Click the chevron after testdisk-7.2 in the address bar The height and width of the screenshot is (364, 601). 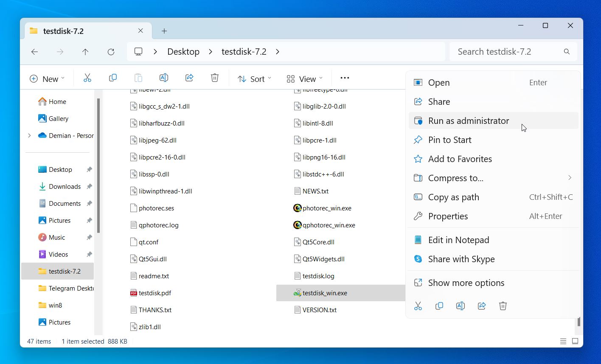click(278, 52)
